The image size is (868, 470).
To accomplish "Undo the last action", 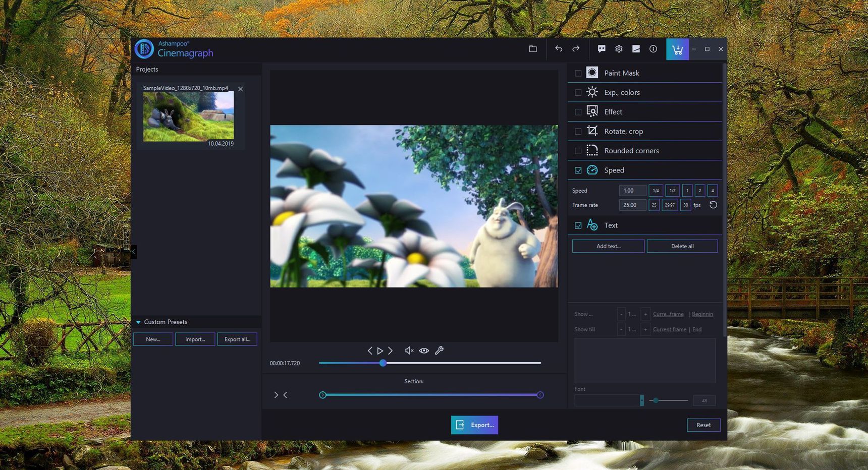I will [x=559, y=49].
